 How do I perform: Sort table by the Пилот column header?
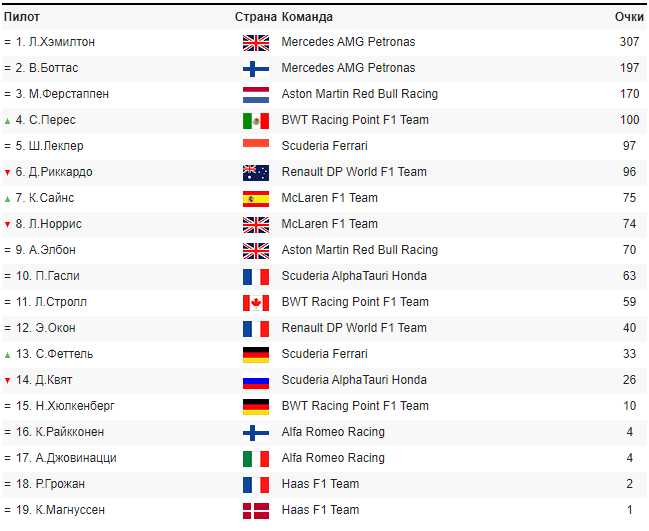coord(22,17)
